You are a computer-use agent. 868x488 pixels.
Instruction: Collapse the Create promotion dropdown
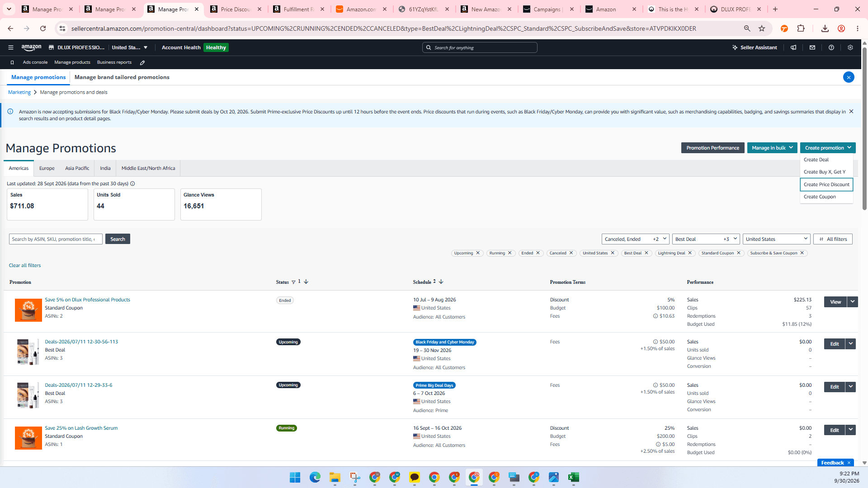point(828,148)
